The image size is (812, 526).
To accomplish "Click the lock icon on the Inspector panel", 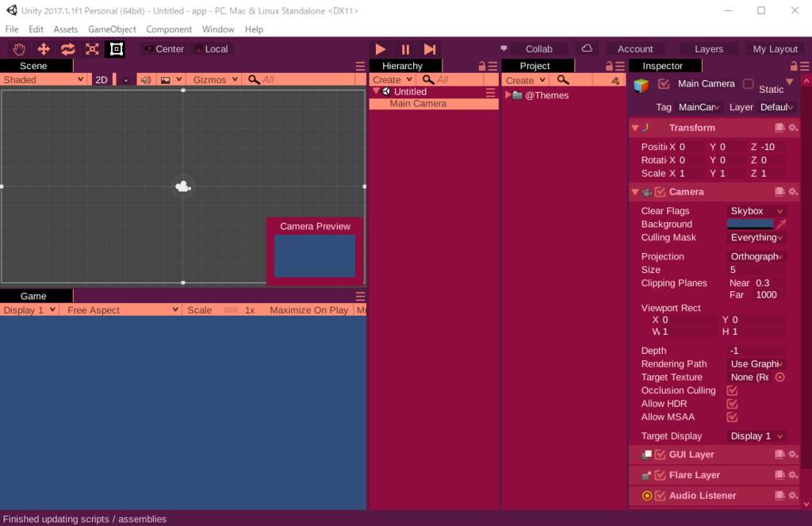I will point(793,65).
